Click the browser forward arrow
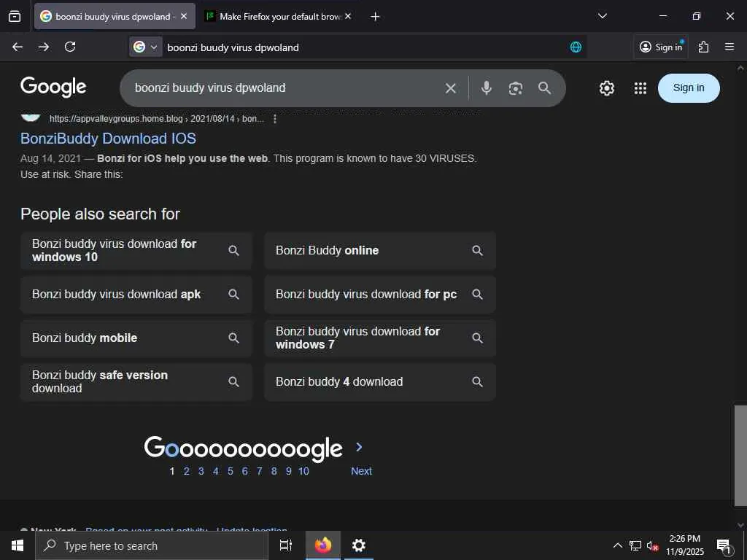747x560 pixels. point(44,47)
